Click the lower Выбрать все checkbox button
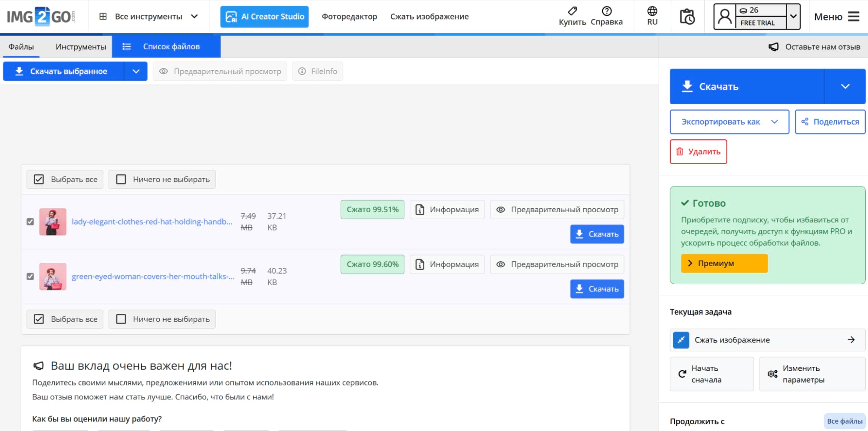The height and width of the screenshot is (431, 868). point(65,319)
